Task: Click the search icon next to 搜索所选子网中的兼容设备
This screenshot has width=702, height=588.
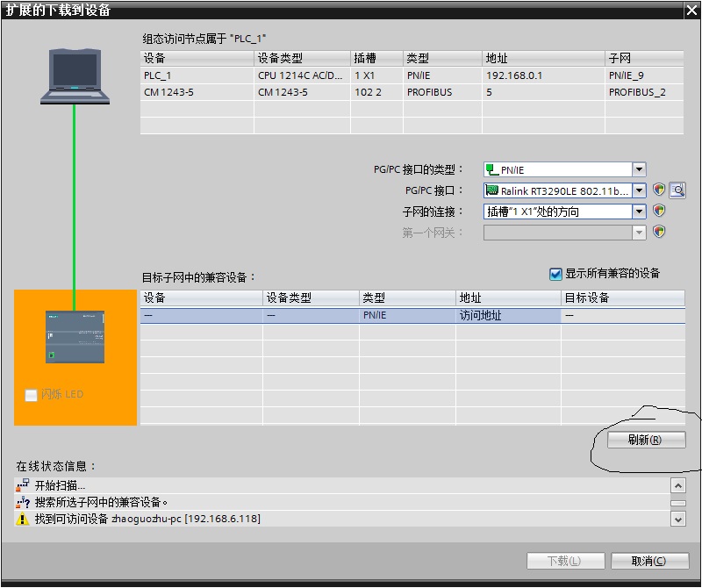Action: coord(23,502)
